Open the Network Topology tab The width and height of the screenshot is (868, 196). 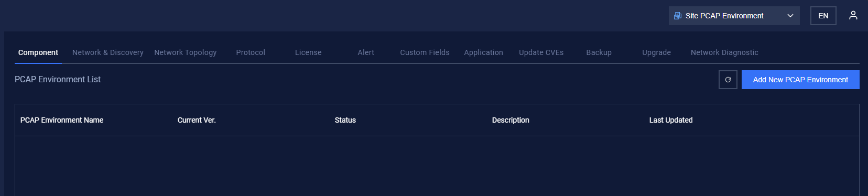(x=186, y=52)
